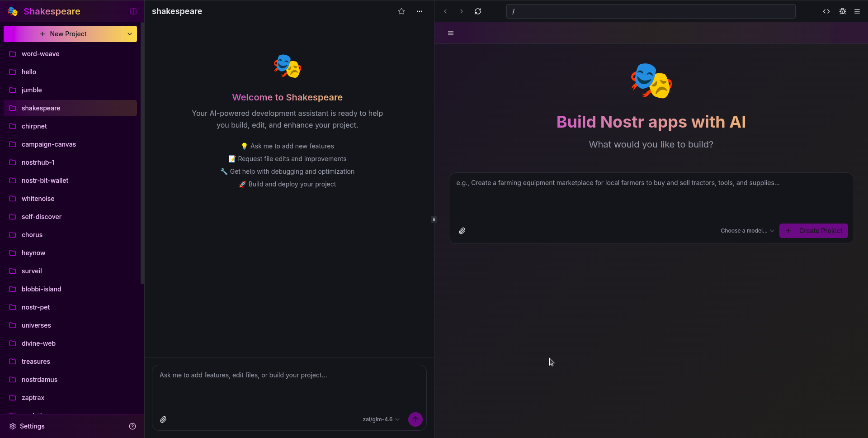Click the Create Project button

(814, 231)
